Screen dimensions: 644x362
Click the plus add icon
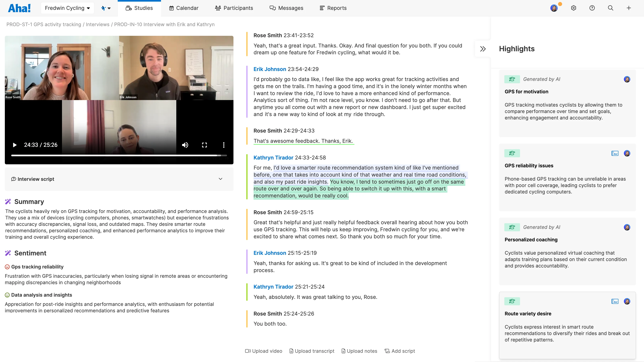coord(629,8)
